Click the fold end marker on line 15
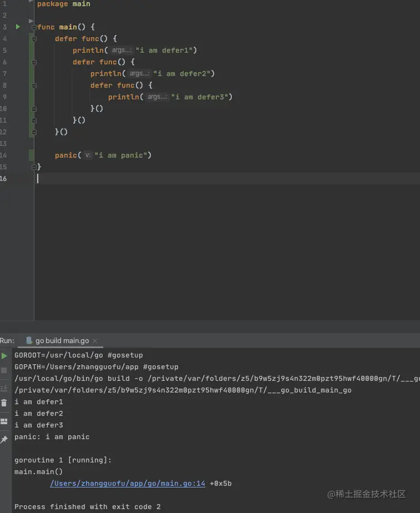 pyautogui.click(x=34, y=167)
